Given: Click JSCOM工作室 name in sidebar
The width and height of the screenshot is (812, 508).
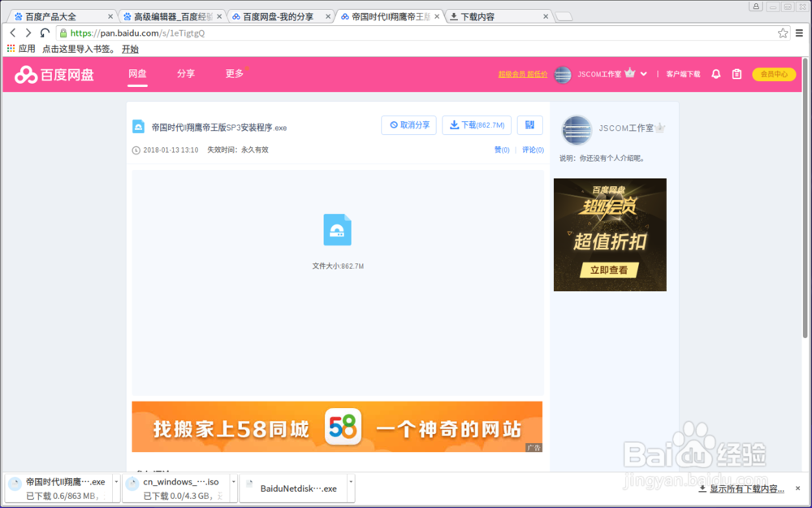Looking at the screenshot, I should coord(626,128).
